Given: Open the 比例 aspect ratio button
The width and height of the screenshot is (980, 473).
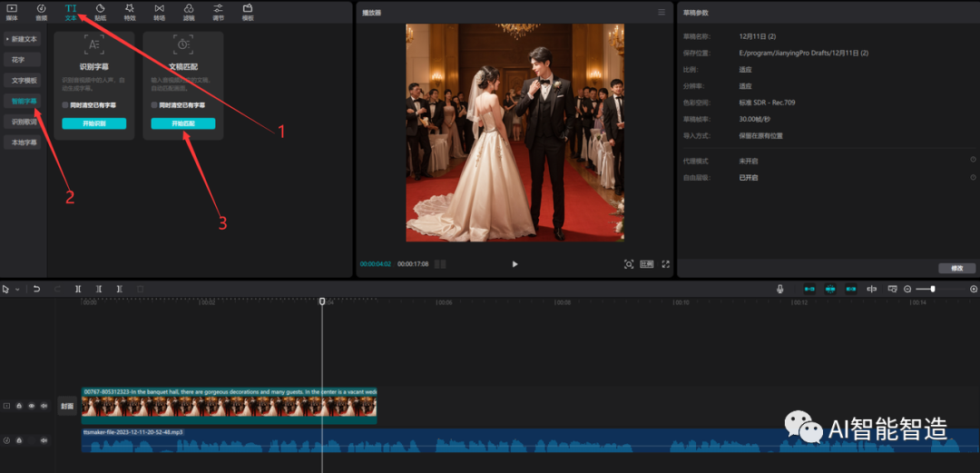Looking at the screenshot, I should pos(647,264).
